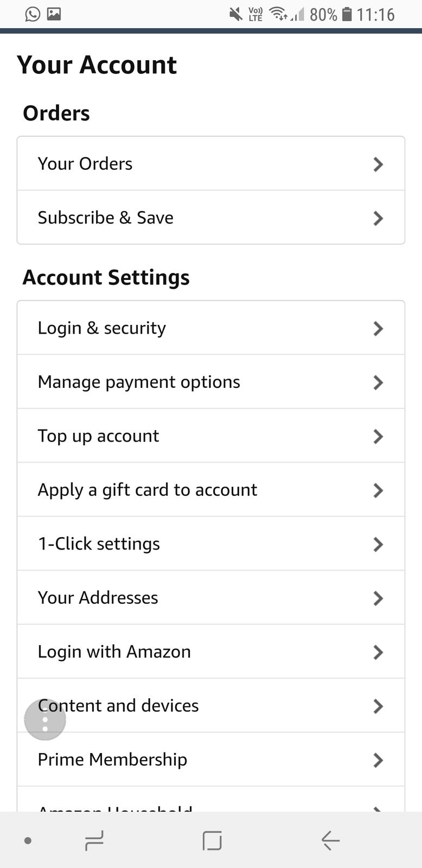Tap the battery status icon
Screen dimensions: 422x868
point(347,14)
